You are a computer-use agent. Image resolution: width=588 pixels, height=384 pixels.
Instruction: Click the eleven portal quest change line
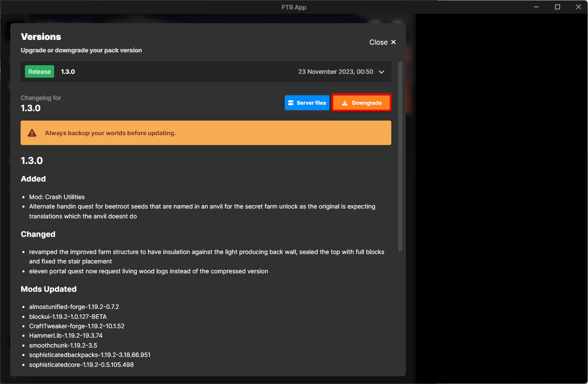(x=149, y=271)
